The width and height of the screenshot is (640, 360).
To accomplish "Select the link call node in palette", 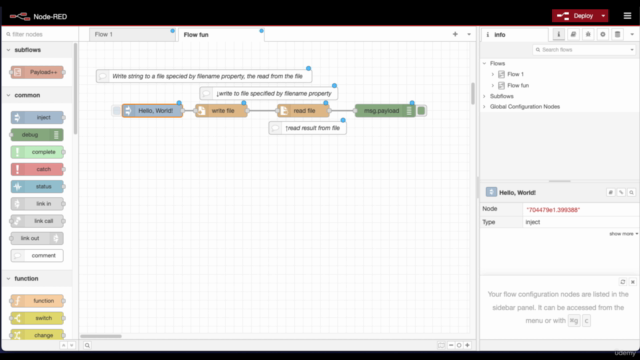I will tap(37, 221).
